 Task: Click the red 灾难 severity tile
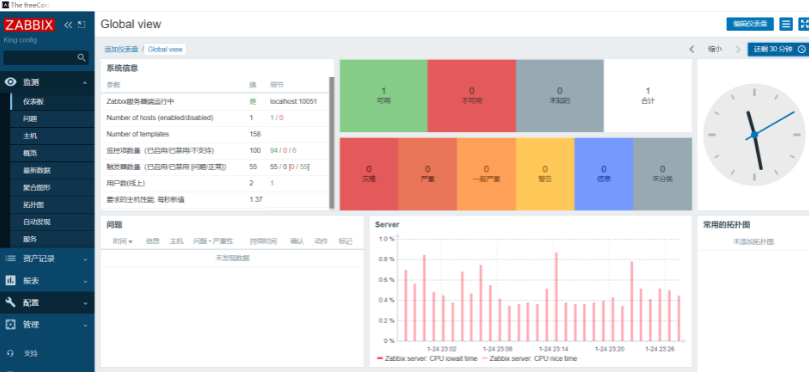click(369, 174)
